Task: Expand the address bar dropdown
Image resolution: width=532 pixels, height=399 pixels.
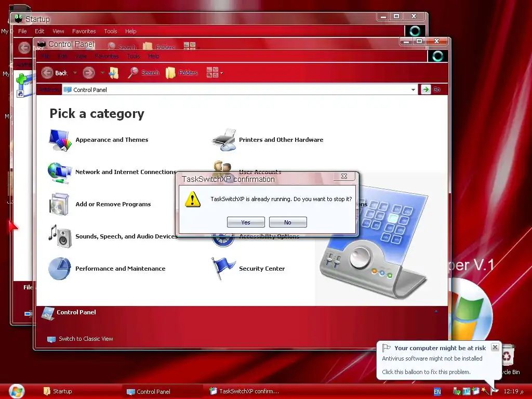Action: [413, 90]
